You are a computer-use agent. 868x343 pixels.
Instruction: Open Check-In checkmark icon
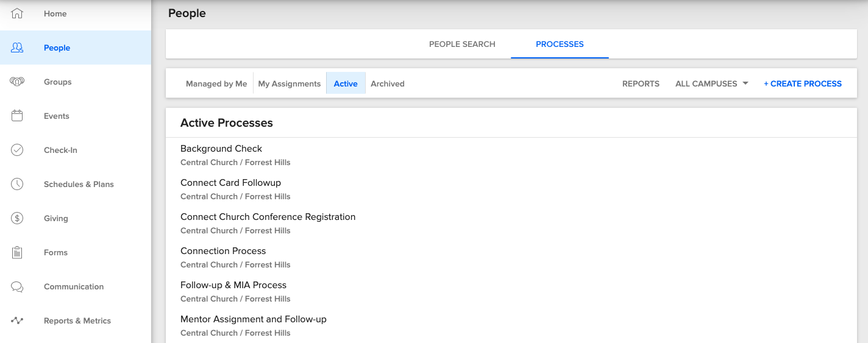[17, 150]
